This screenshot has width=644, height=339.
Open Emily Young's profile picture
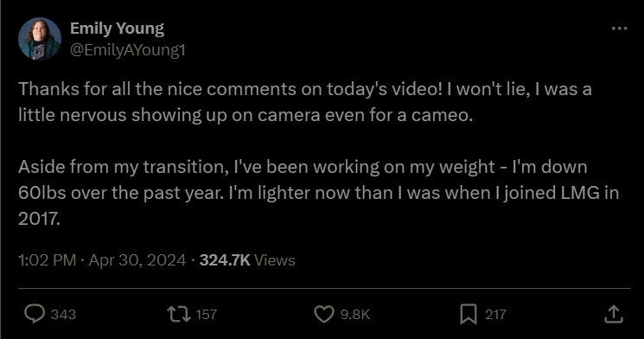click(x=40, y=39)
